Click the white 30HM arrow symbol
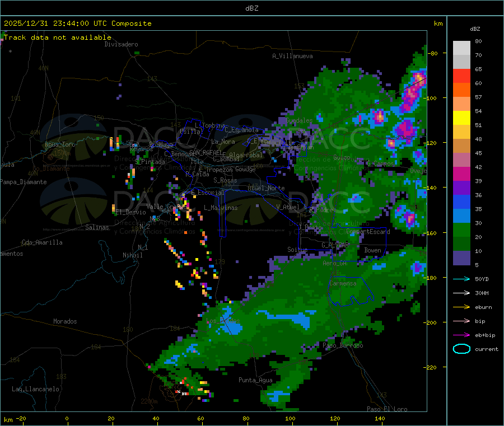The height and width of the screenshot is (426, 504). (x=461, y=293)
